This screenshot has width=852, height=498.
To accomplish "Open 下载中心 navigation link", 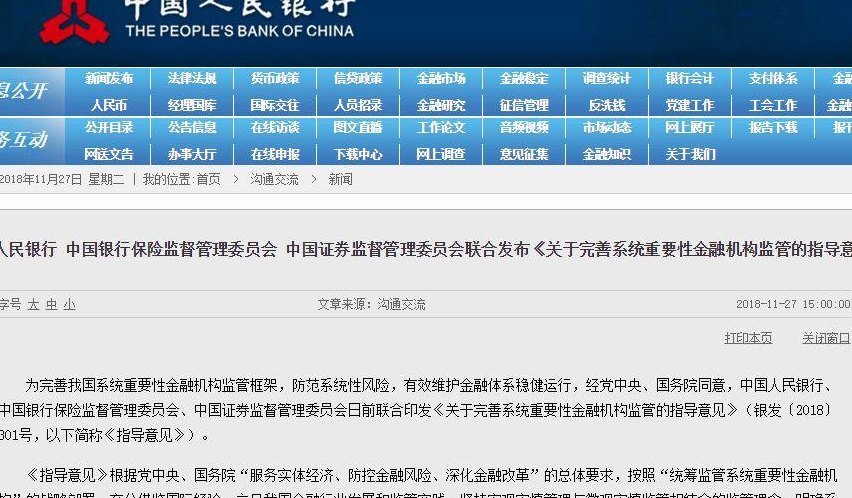I will pos(358,154).
